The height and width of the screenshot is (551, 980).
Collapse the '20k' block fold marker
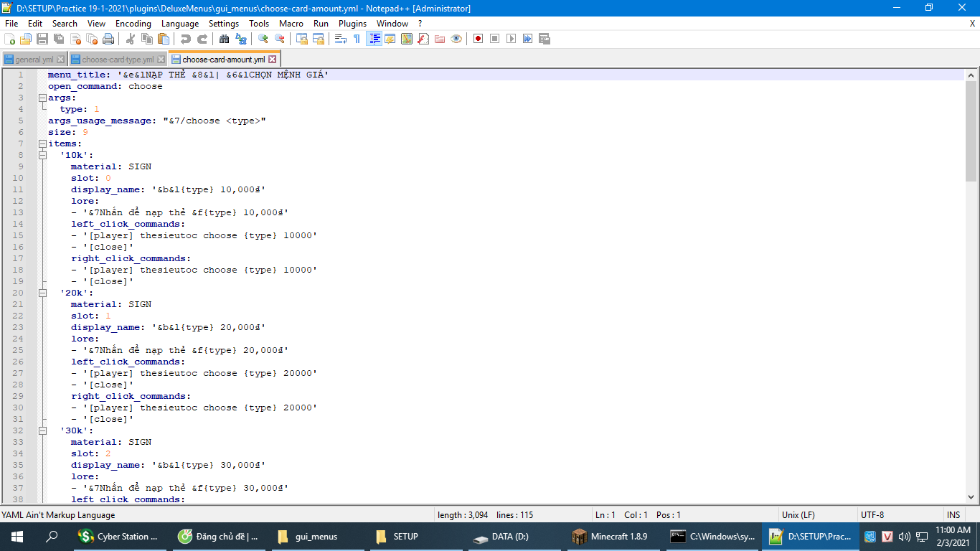point(42,293)
